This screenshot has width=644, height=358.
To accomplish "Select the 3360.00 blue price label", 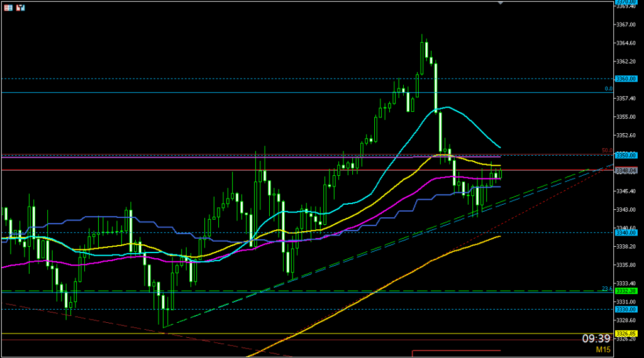I will coord(626,79).
